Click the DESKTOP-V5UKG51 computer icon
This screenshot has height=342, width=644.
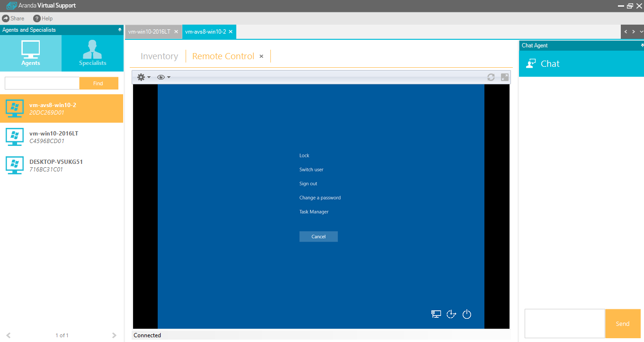click(x=15, y=165)
